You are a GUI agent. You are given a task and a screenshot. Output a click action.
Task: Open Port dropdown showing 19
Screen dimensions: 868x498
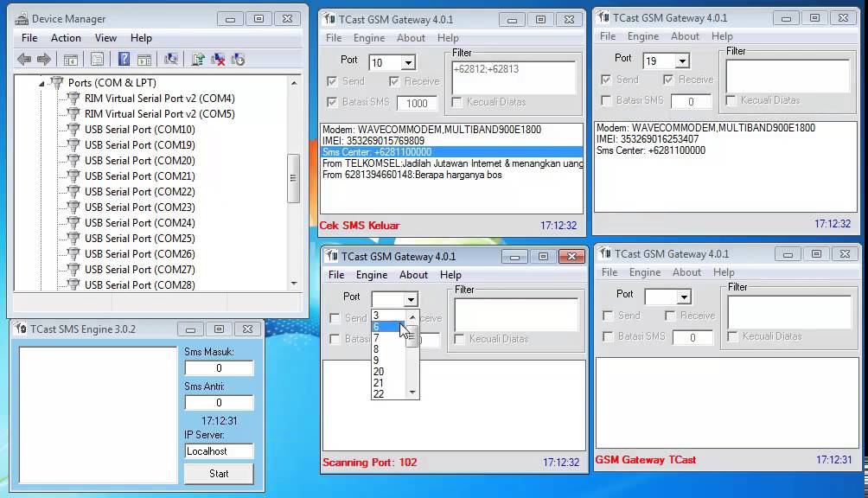click(682, 61)
